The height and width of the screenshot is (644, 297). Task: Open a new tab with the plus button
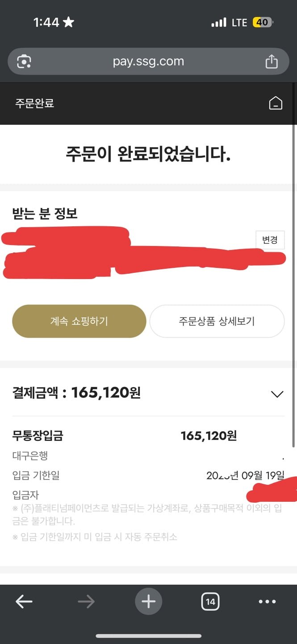[148, 602]
